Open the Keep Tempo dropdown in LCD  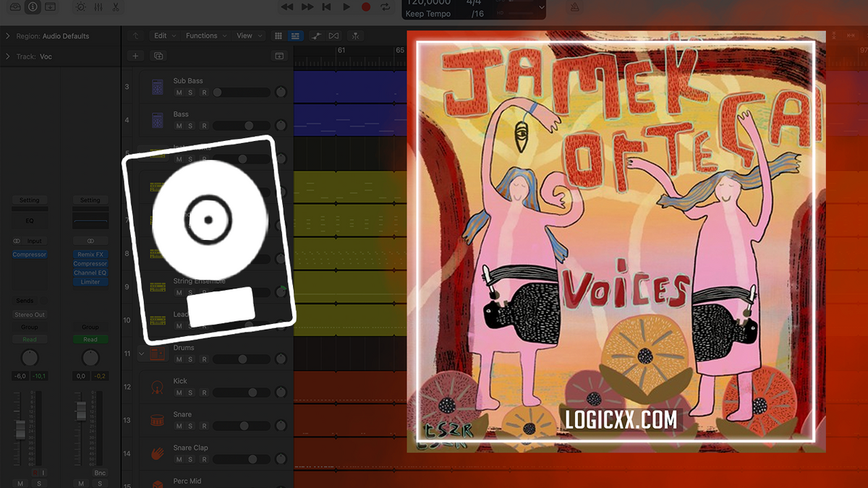pos(428,14)
